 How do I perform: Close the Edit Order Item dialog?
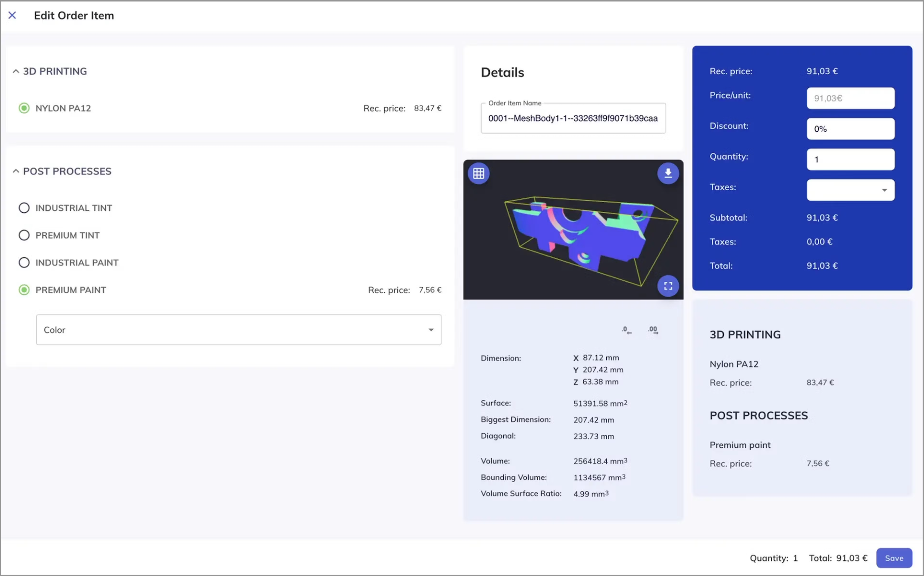click(12, 15)
